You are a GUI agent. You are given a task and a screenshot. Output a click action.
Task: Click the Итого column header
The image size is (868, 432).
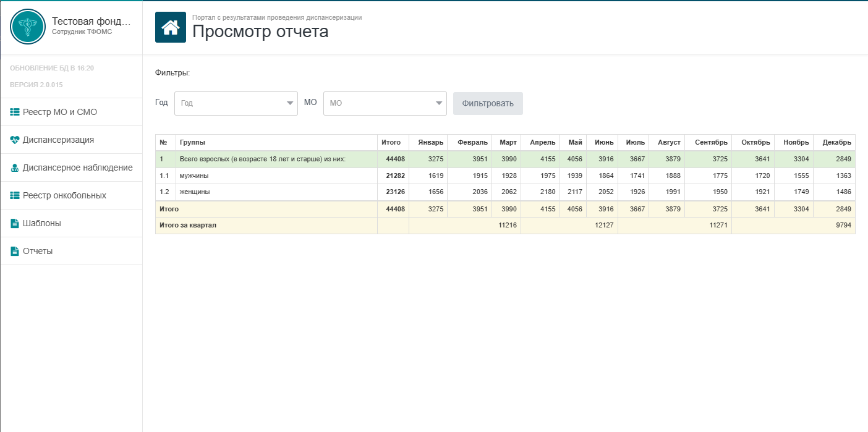pos(393,143)
